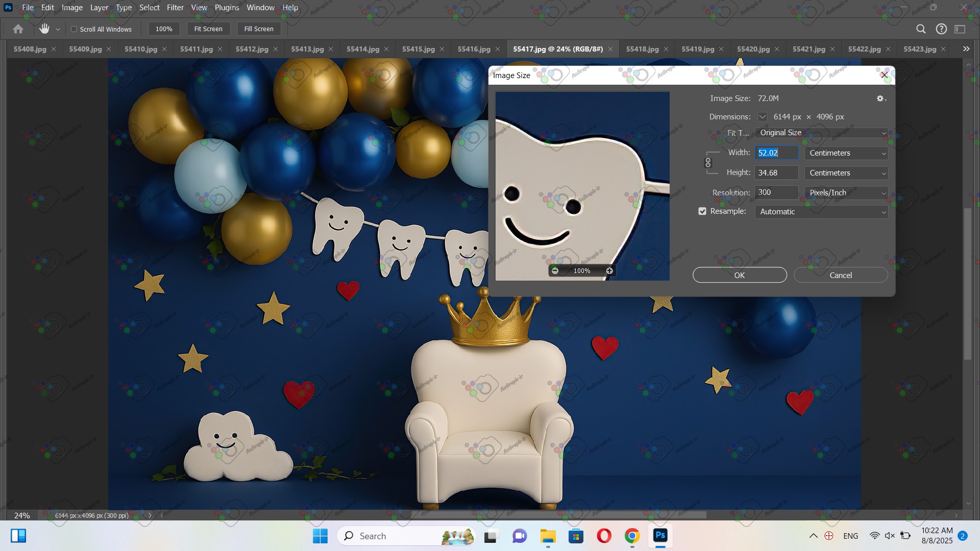Zoom out the Image Size preview with minus icon
Image resolution: width=980 pixels, height=551 pixels.
[555, 271]
